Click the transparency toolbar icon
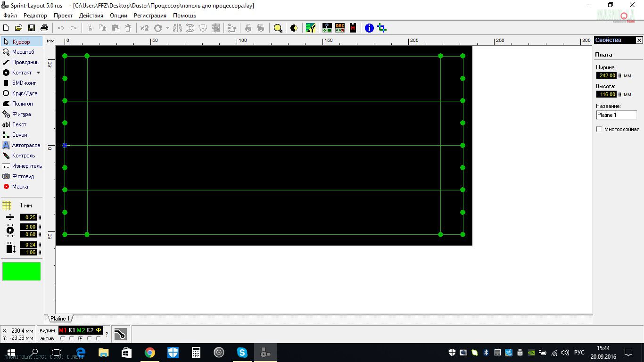The image size is (644, 362). click(x=294, y=28)
